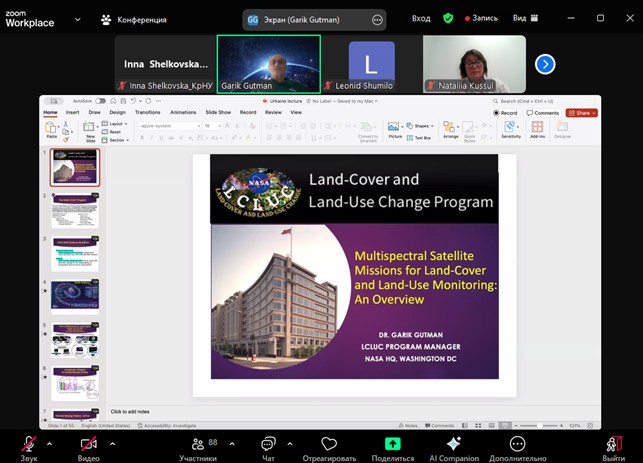The image size is (643, 463).
Task: Open the Zoom Workplace dropdown chevron
Action: click(x=78, y=19)
